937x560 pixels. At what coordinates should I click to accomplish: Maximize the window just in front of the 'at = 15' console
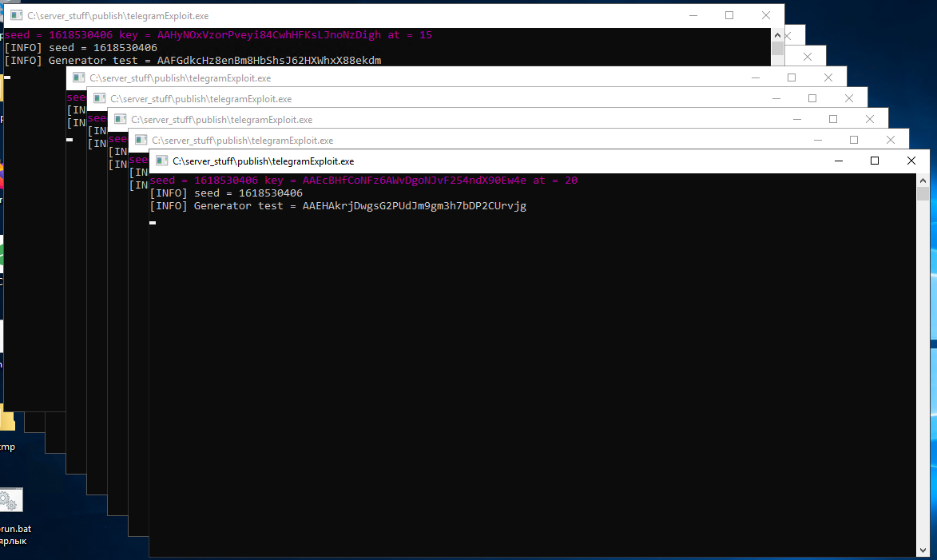[792, 77]
